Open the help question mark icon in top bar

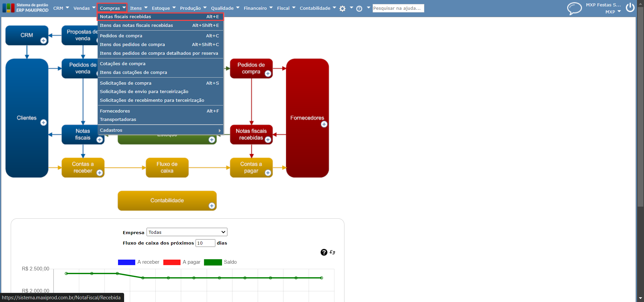(x=359, y=9)
